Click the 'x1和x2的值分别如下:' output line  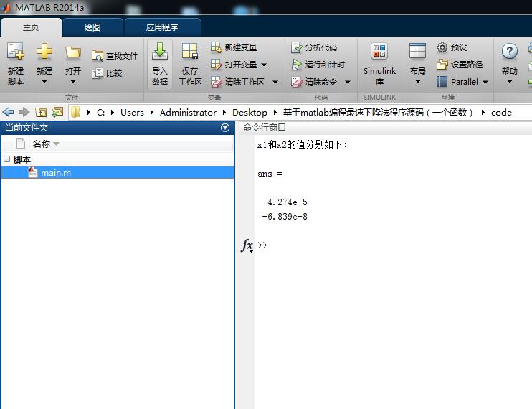coord(303,145)
